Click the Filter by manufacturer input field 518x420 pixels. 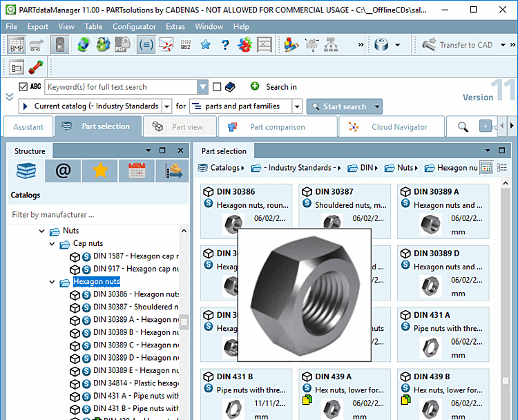(97, 215)
